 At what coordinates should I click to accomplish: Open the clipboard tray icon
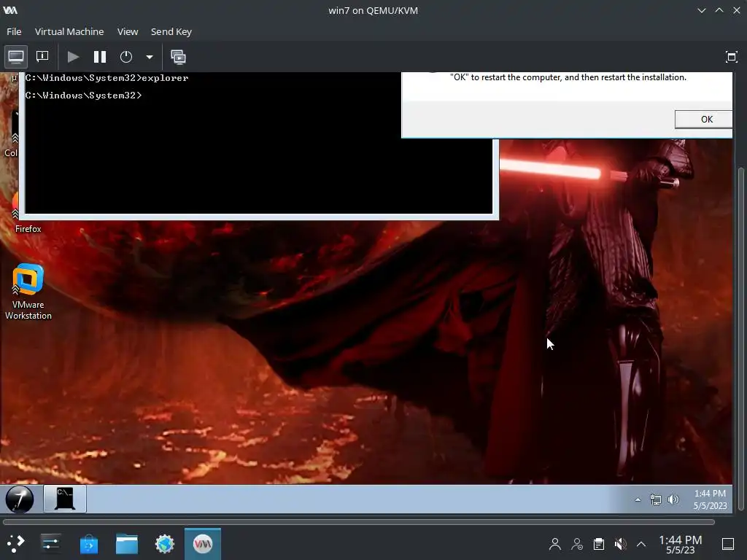click(x=599, y=544)
